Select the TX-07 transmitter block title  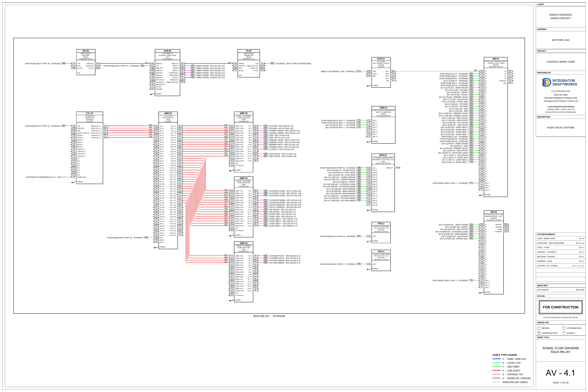click(x=248, y=51)
